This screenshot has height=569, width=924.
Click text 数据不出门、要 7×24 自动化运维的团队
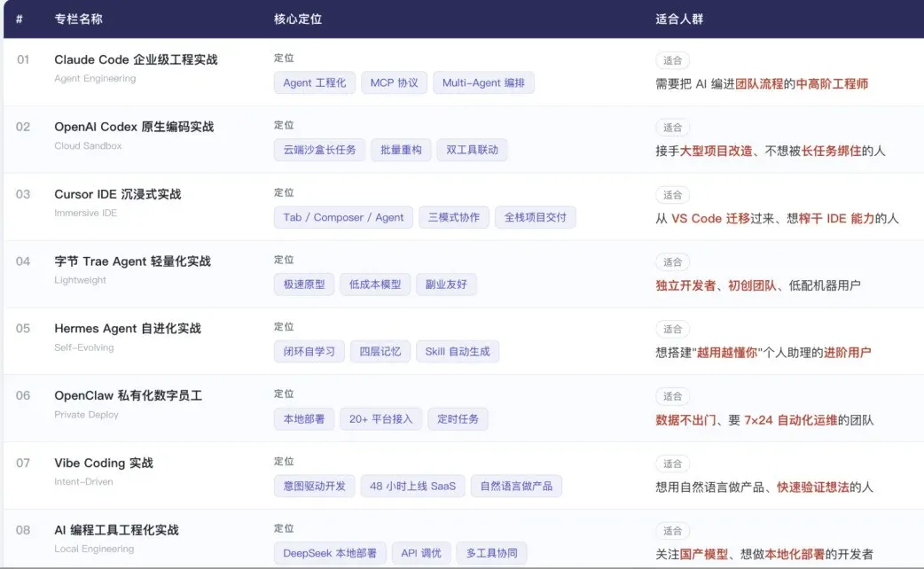(x=764, y=420)
